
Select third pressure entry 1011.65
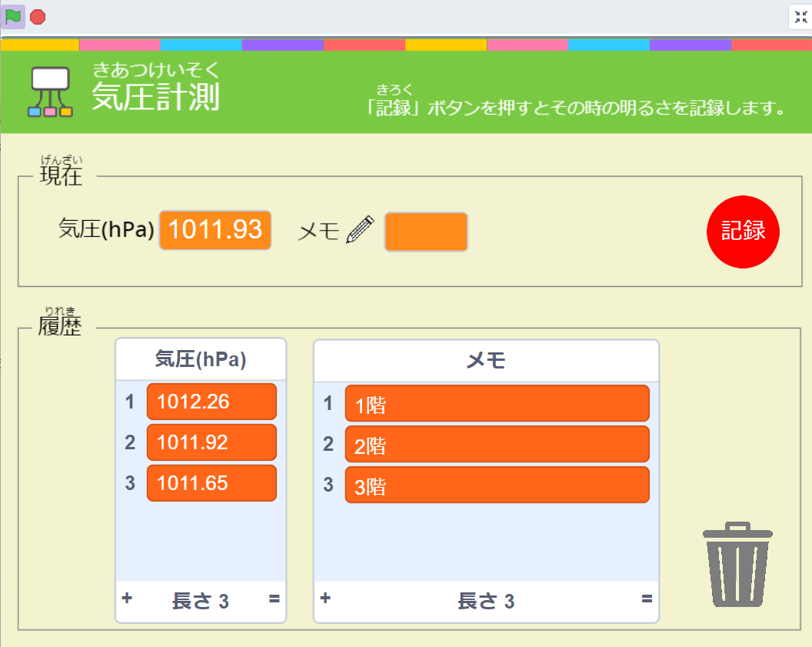(211, 483)
